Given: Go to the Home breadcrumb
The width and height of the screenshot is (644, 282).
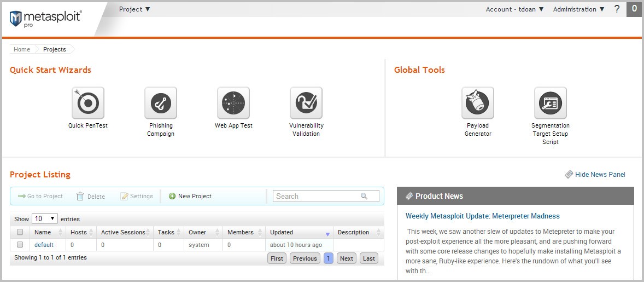Looking at the screenshot, I should [x=22, y=49].
